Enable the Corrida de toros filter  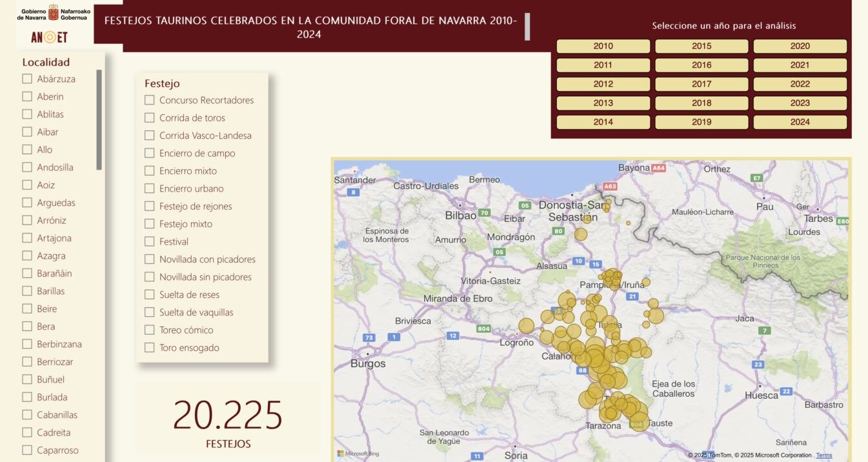(150, 117)
